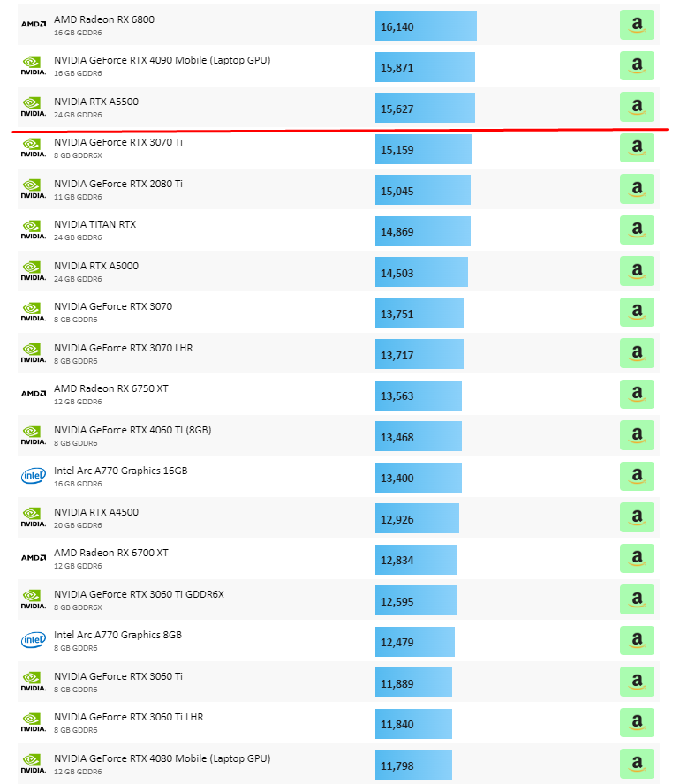This screenshot has height=784, width=680.
Task: Click the GeForce RTX 3070 LHR row
Action: pyautogui.click(x=123, y=348)
